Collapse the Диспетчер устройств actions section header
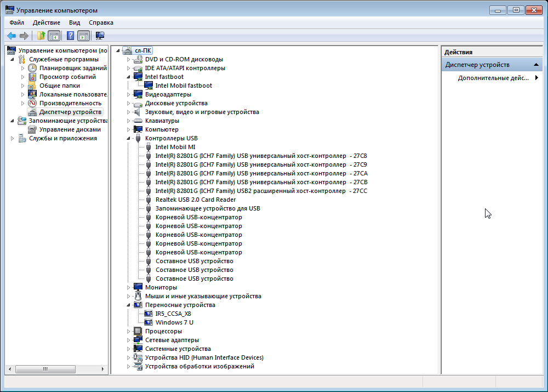Image resolution: width=548 pixels, height=392 pixels. click(x=537, y=65)
